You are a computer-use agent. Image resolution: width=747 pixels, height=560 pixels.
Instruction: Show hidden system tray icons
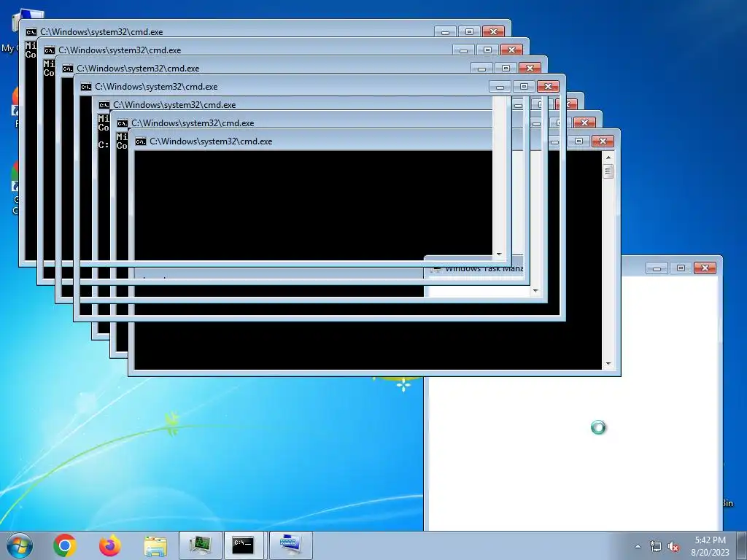(638, 546)
